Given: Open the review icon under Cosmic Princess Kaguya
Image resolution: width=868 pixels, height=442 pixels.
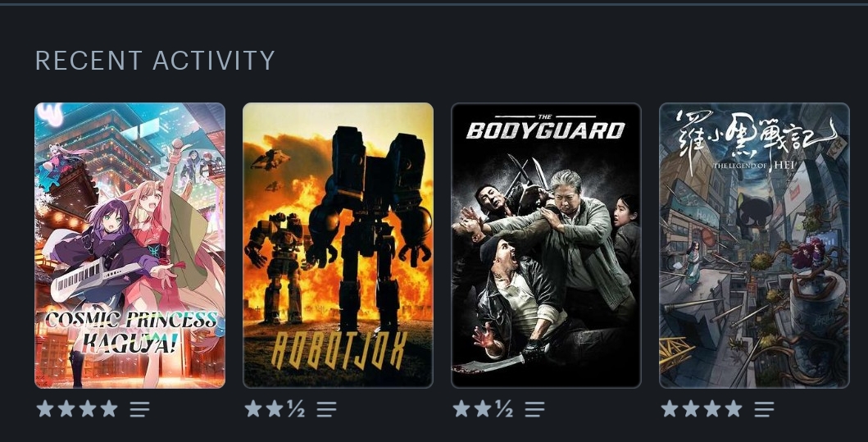Looking at the screenshot, I should (x=139, y=409).
